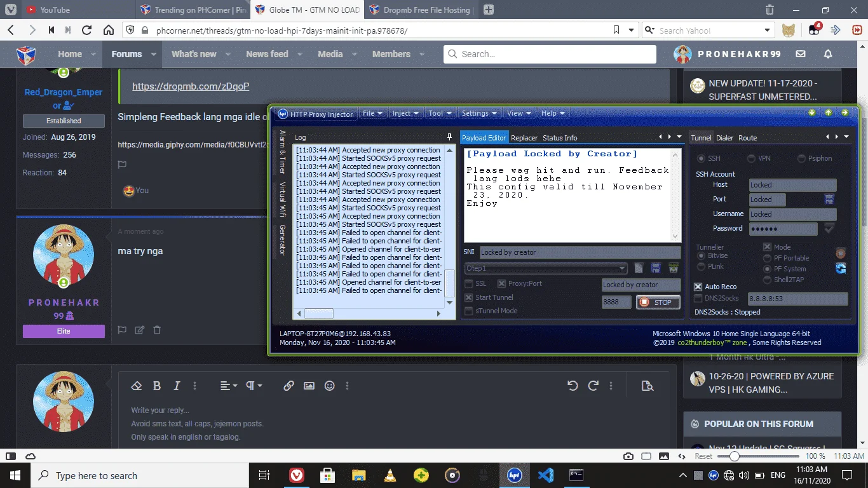Expand the Settings menu dropdown
The height and width of the screenshot is (488, 868).
[479, 113]
